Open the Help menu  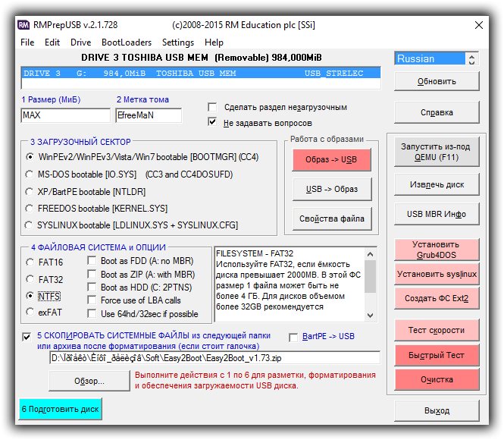[x=214, y=42]
